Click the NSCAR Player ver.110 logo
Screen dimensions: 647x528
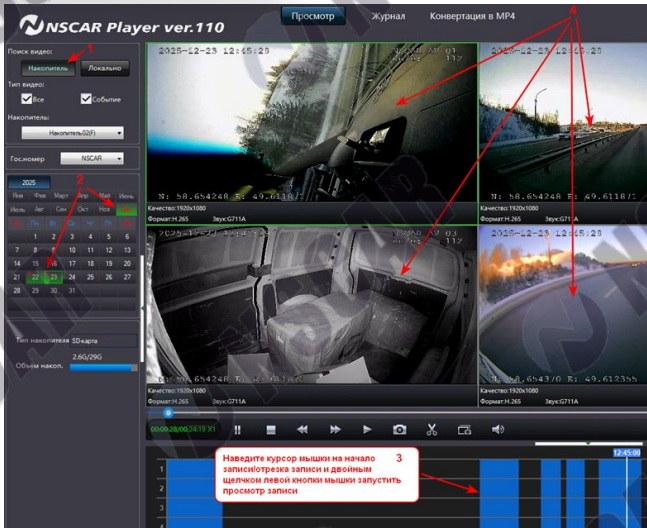(122, 26)
